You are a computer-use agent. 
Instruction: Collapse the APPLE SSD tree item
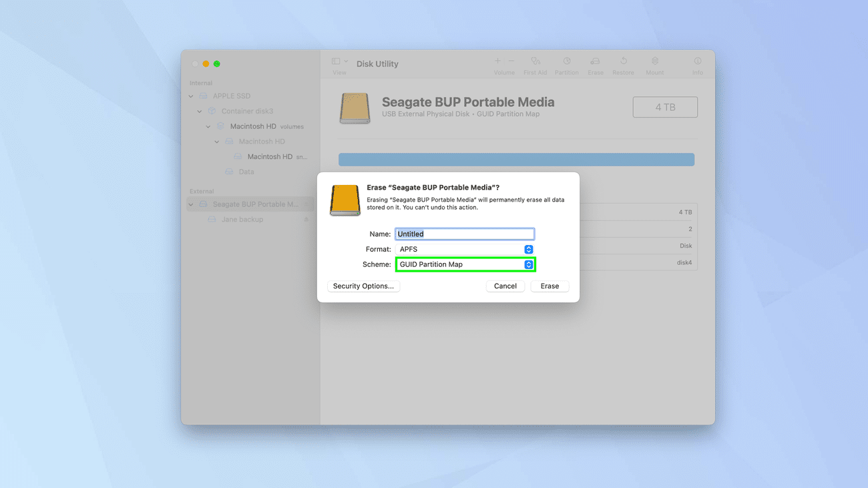[192, 96]
